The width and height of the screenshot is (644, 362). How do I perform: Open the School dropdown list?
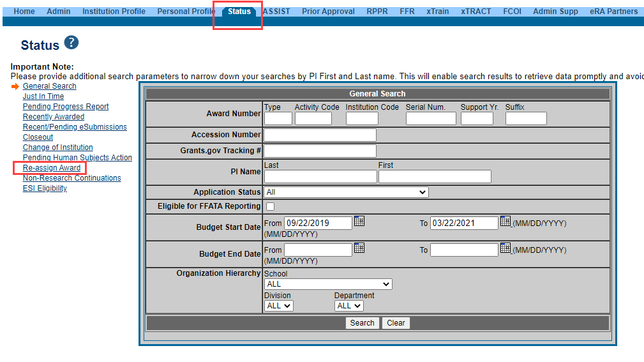click(x=328, y=284)
